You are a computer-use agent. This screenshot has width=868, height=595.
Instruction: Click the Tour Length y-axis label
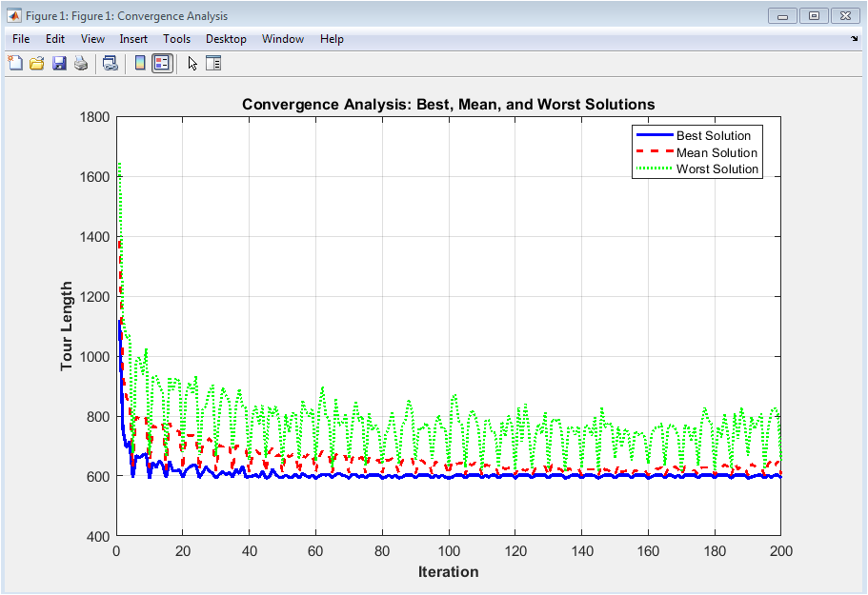click(67, 327)
